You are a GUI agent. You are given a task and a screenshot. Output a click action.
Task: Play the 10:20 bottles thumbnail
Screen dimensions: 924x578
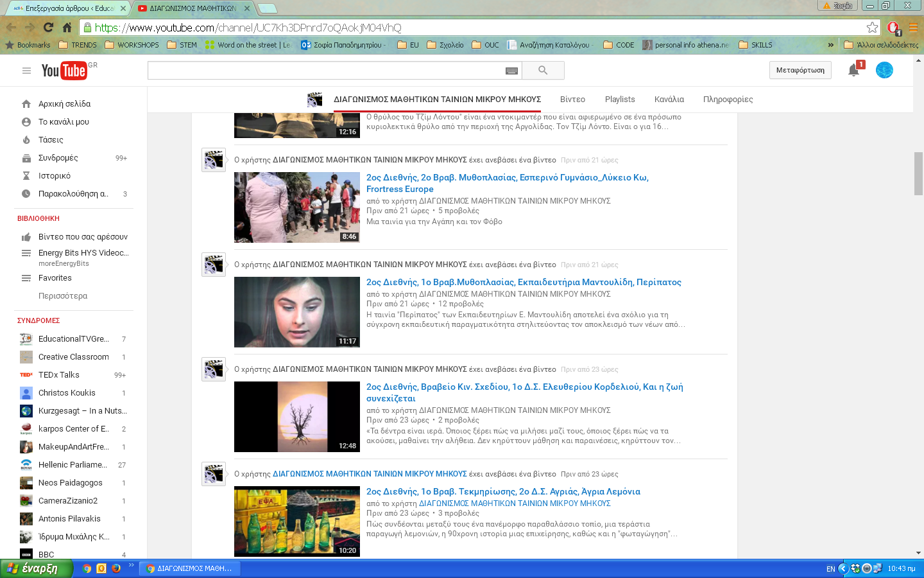pos(297,521)
